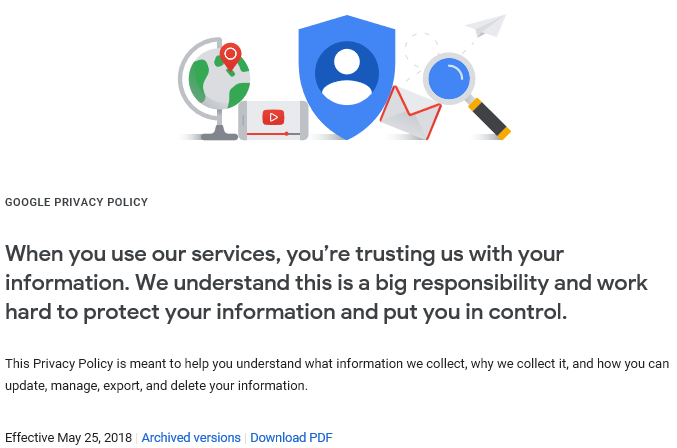Click the magnifier's black and yellow handle

(x=490, y=119)
